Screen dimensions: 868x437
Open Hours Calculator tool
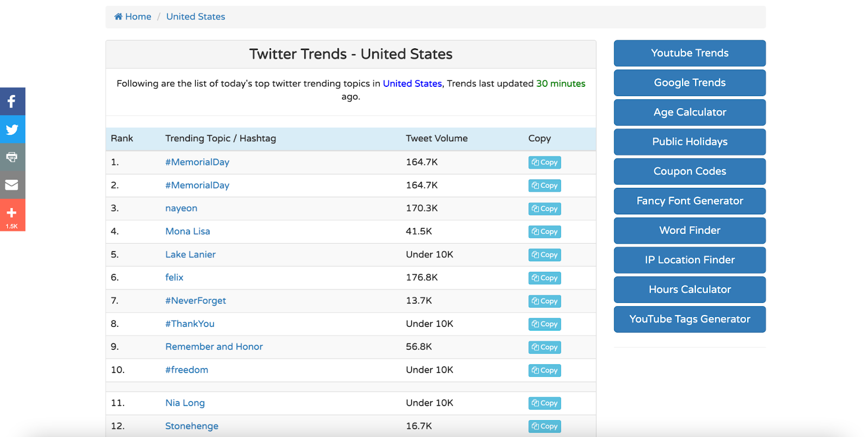pos(690,290)
